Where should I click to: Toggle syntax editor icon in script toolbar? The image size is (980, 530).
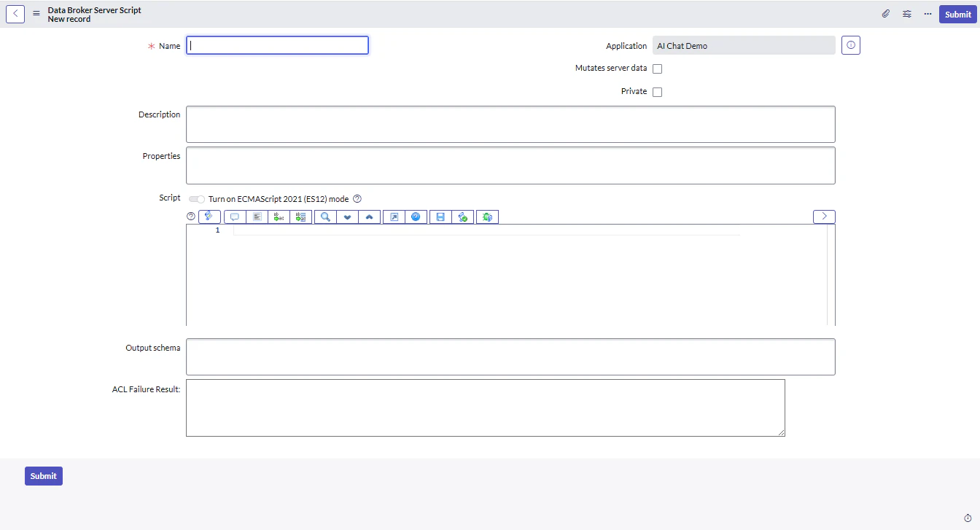tap(209, 217)
